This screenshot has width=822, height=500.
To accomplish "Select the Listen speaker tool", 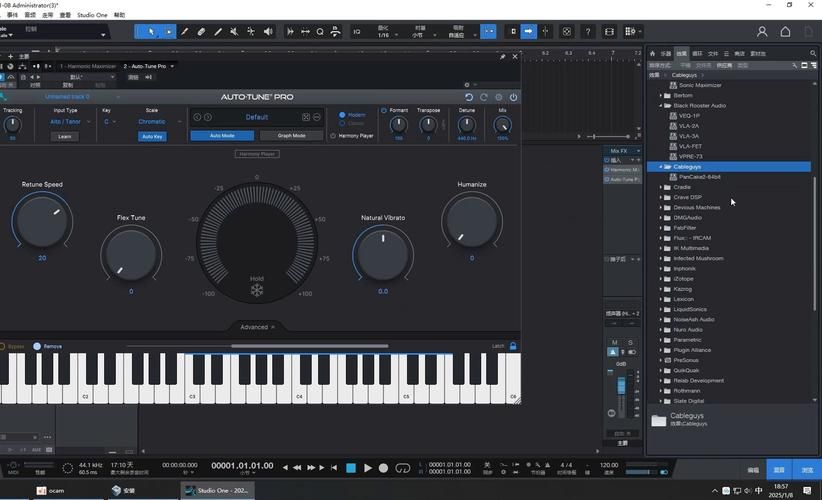I will (x=268, y=32).
